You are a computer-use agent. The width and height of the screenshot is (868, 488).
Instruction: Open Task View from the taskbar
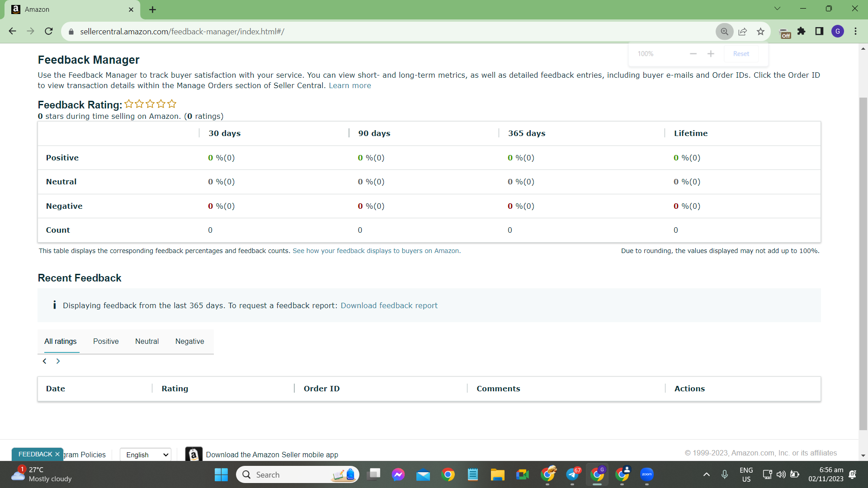pos(374,474)
